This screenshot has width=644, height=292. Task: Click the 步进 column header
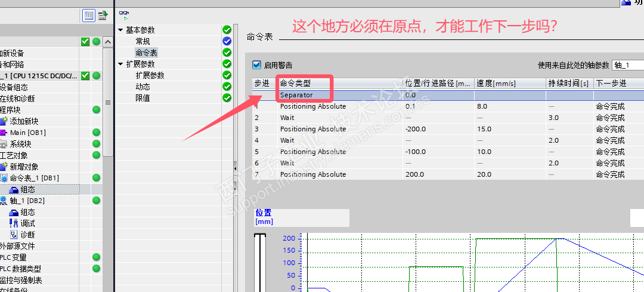tap(265, 84)
